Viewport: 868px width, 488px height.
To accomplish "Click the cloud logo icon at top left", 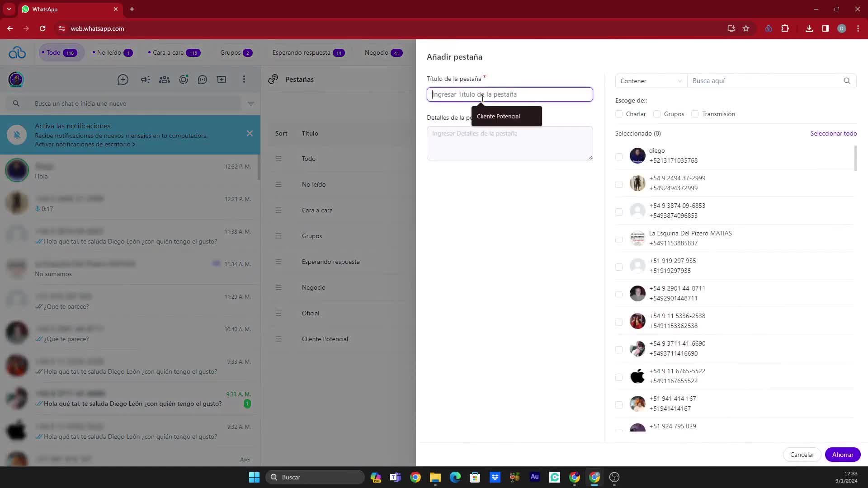I will click(x=17, y=53).
